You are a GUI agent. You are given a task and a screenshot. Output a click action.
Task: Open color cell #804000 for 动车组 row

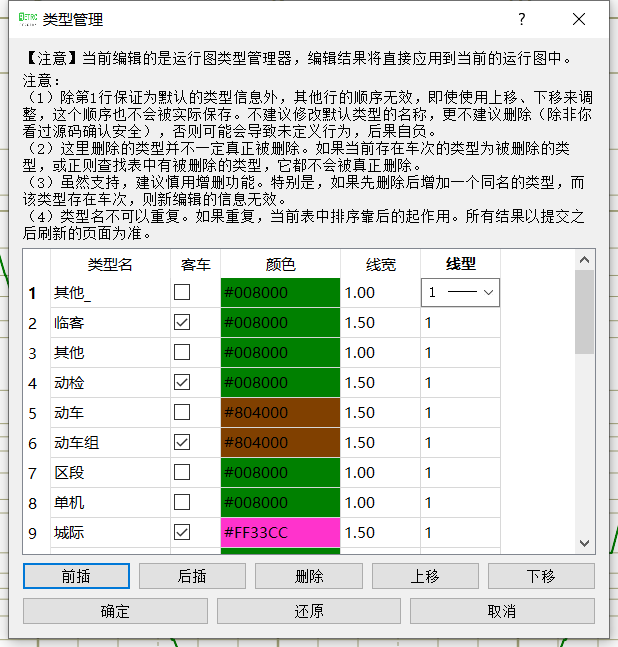click(x=280, y=442)
